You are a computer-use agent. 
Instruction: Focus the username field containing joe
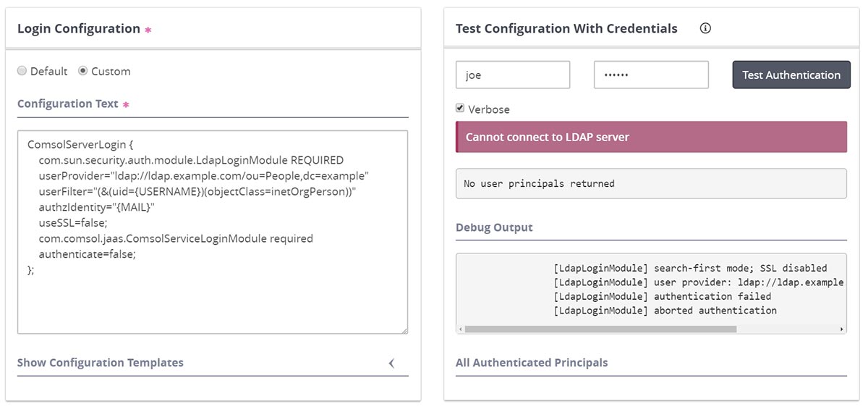point(513,75)
